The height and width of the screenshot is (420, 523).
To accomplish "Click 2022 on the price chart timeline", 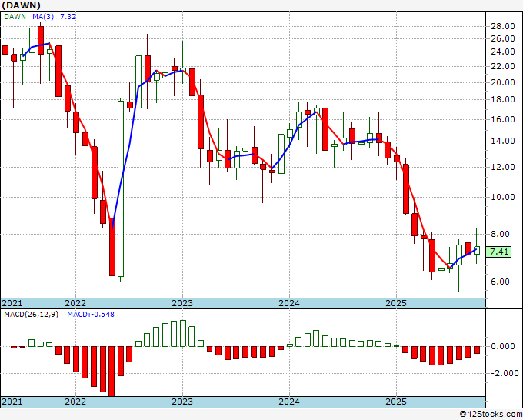I will click(75, 303).
